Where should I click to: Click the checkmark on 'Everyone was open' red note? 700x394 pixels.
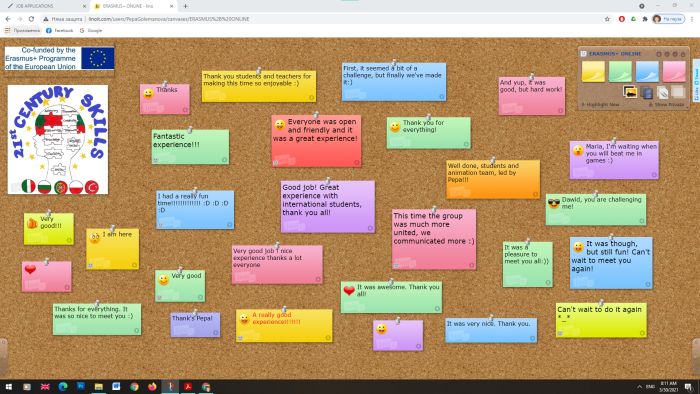tap(357, 163)
